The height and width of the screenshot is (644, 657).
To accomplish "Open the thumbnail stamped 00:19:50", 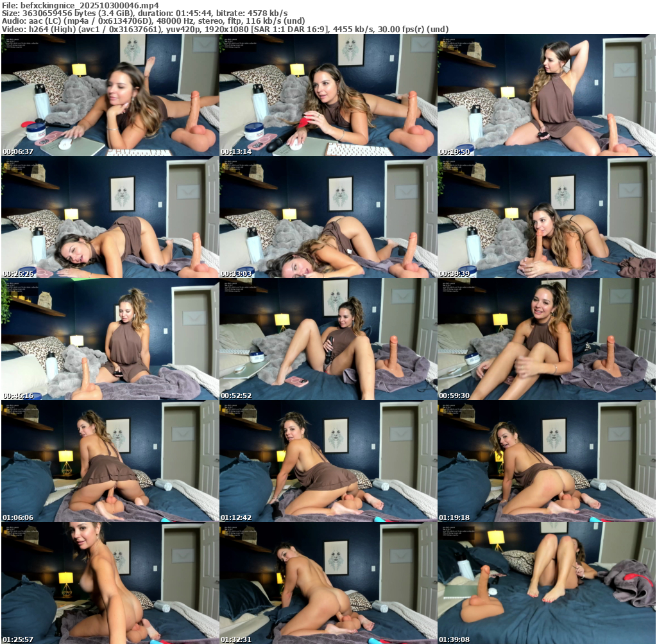I will [547, 95].
